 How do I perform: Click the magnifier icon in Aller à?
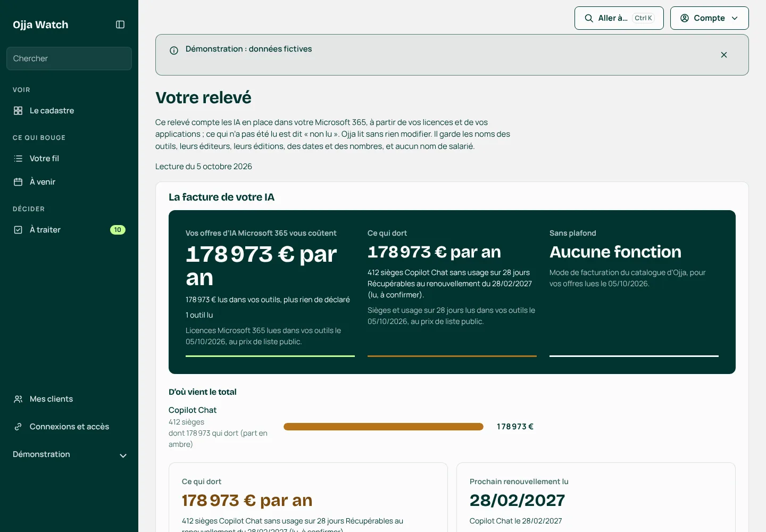[x=589, y=18]
